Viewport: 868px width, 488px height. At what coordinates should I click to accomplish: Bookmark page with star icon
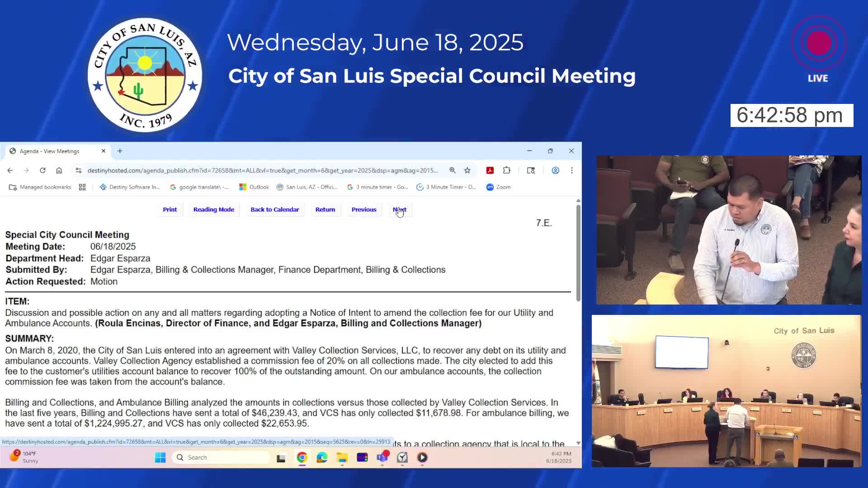pos(467,170)
